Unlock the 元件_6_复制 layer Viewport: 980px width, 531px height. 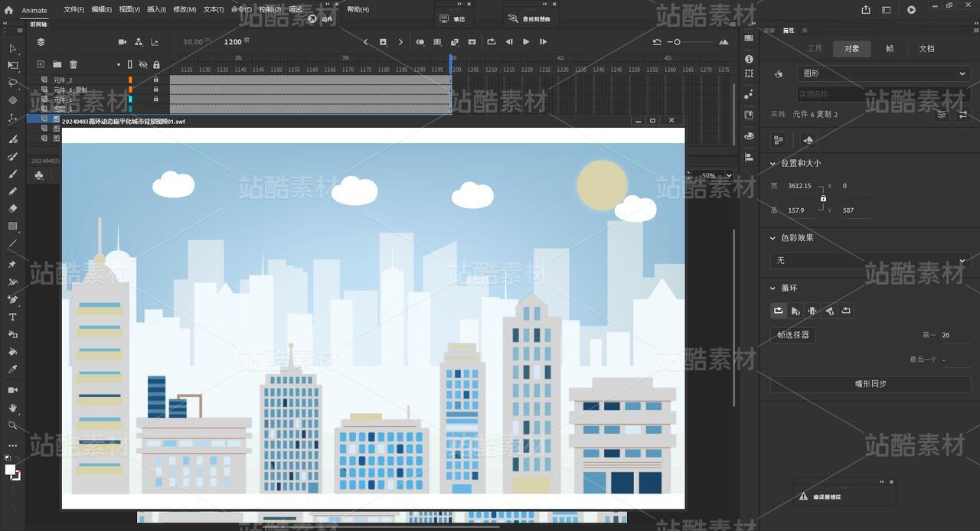tap(156, 90)
